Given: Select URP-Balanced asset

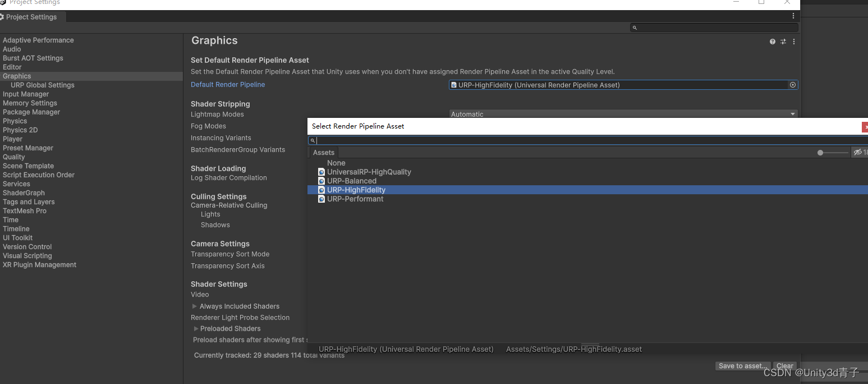Looking at the screenshot, I should (x=352, y=181).
